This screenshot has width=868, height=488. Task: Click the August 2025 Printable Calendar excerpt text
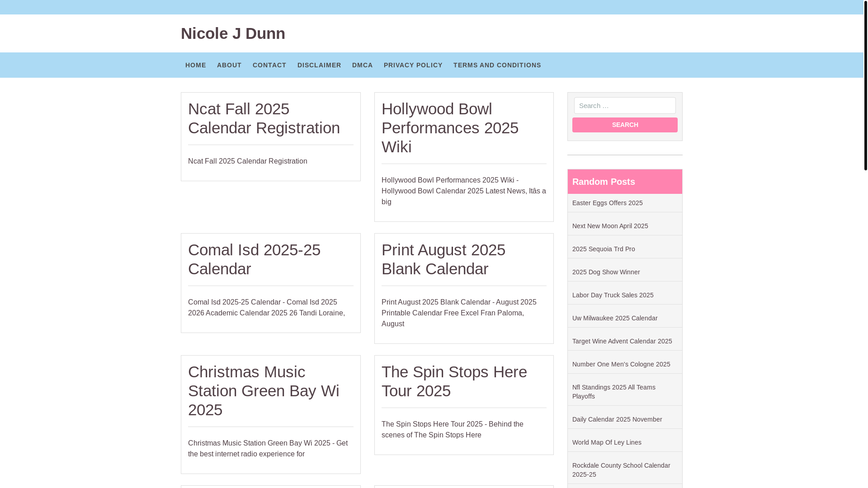(x=459, y=313)
